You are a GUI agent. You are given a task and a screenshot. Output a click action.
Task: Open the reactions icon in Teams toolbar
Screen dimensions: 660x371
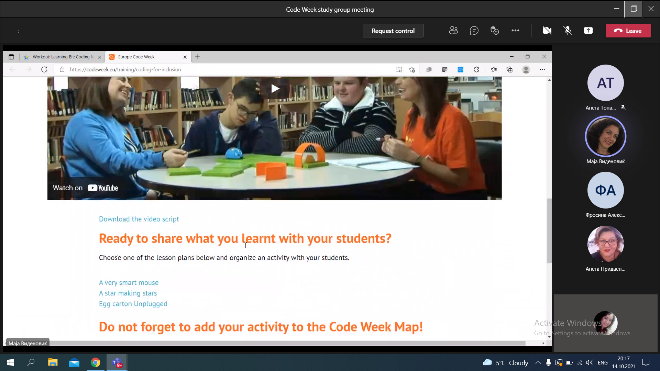[495, 31]
